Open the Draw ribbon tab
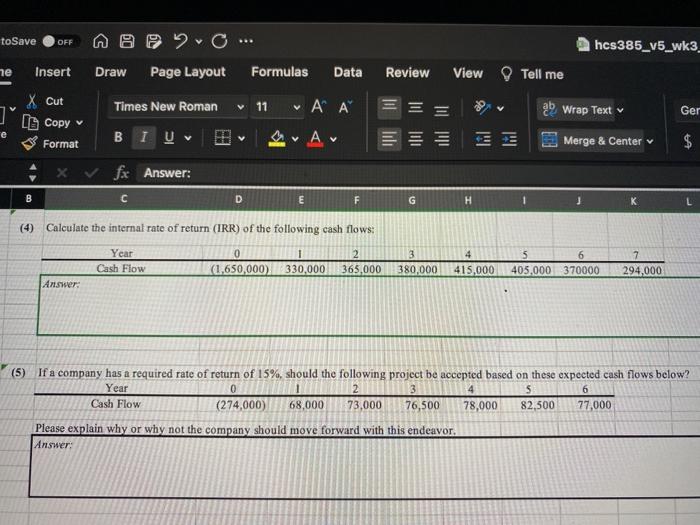 point(111,72)
